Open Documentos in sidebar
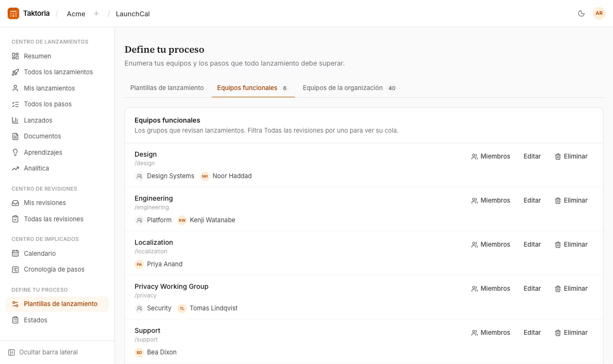The image size is (613, 364). coord(57,136)
